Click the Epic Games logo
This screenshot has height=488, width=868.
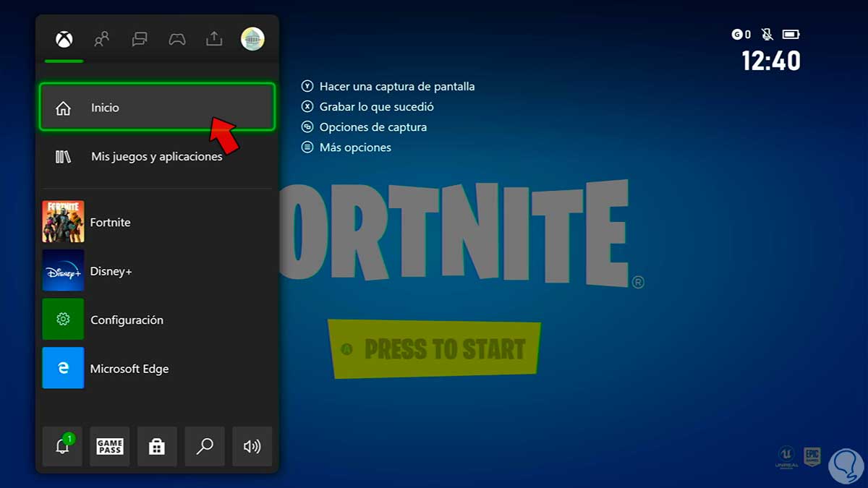(x=812, y=456)
